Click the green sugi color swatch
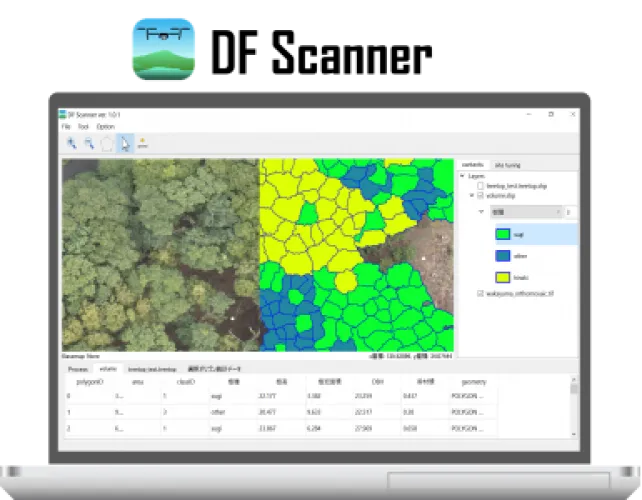642x500 pixels. [x=503, y=234]
